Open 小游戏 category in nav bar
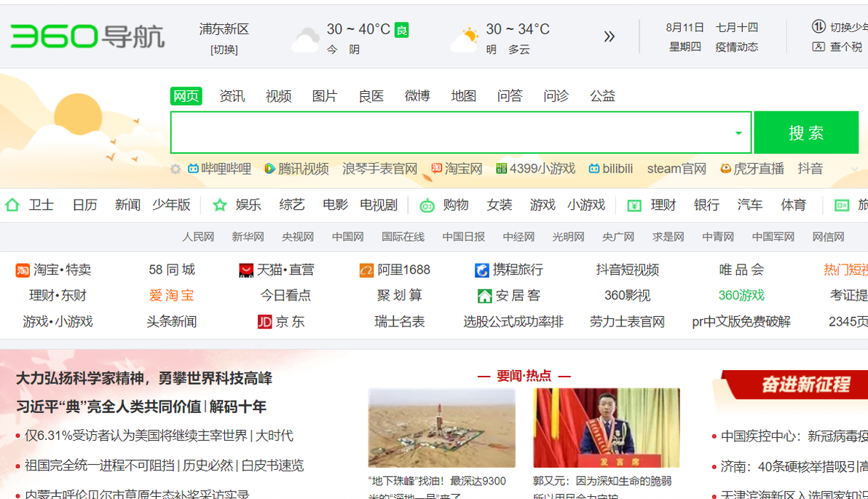The height and width of the screenshot is (499, 868). [x=586, y=205]
